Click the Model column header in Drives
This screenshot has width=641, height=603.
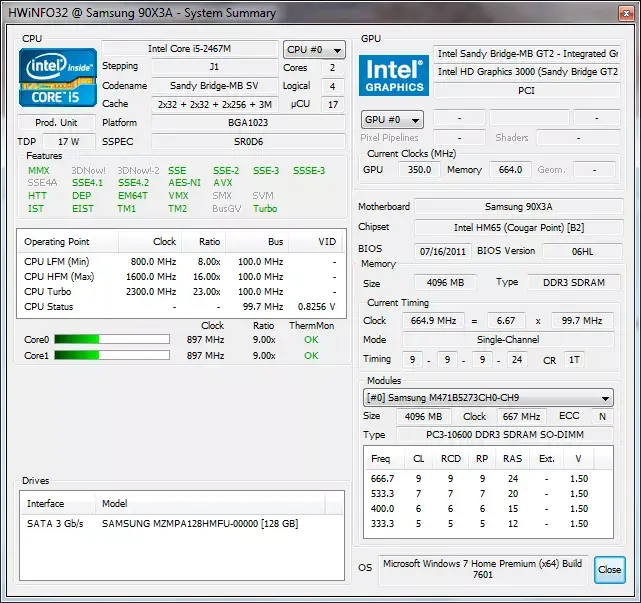coord(210,504)
